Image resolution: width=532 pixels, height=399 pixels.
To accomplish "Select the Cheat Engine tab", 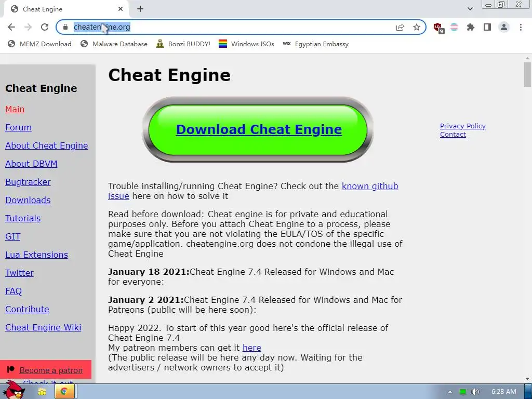I will pos(66,9).
